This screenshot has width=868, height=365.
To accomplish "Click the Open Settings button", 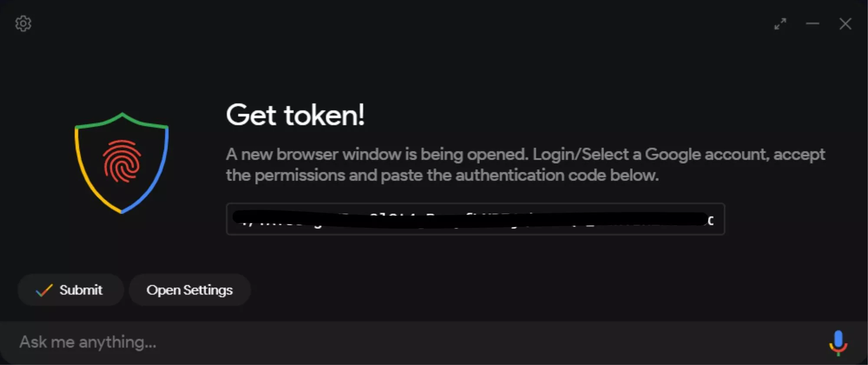I will pos(190,290).
